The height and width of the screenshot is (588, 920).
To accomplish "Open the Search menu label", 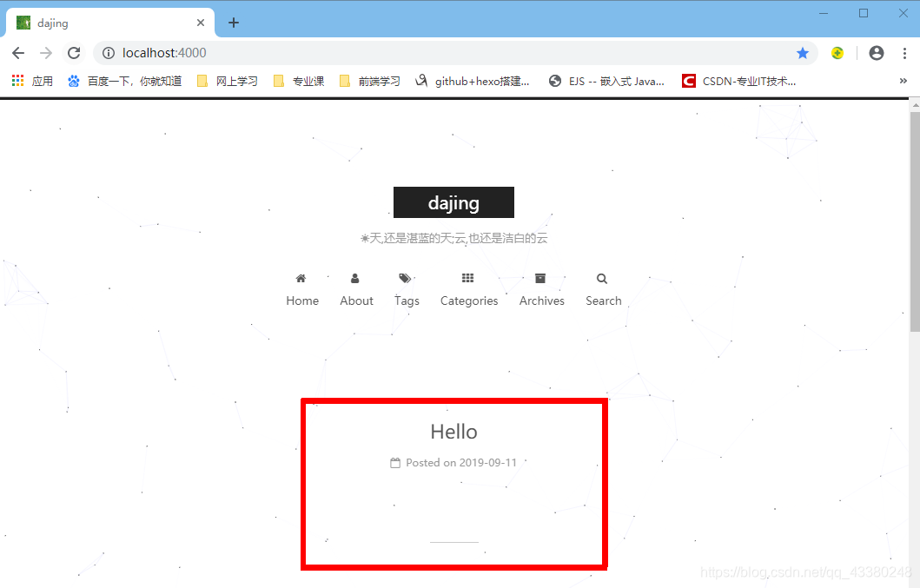I will [x=603, y=301].
